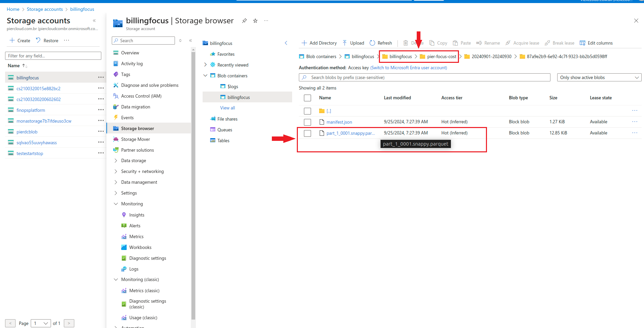Mark page as favorite with star icon
644x328 pixels.
tap(255, 21)
